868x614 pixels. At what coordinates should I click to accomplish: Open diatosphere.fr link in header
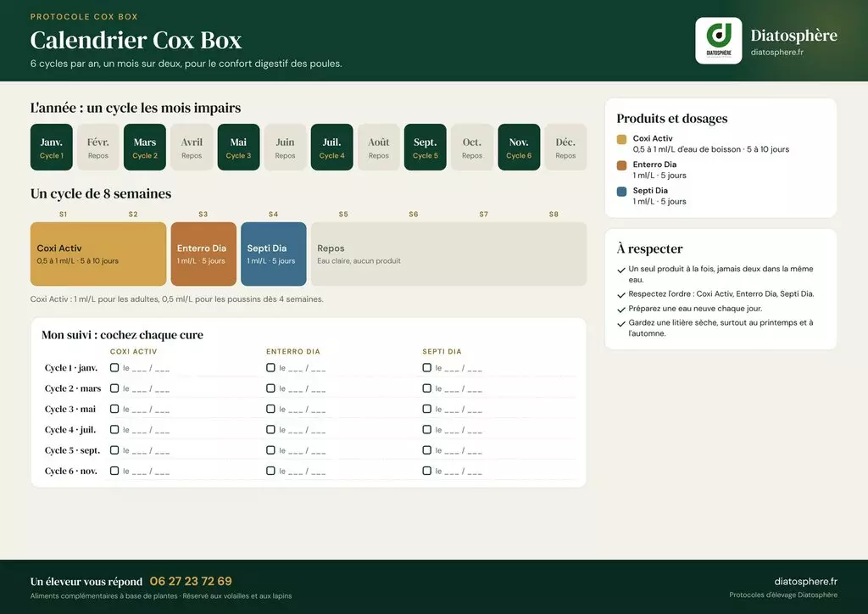pyautogui.click(x=777, y=52)
